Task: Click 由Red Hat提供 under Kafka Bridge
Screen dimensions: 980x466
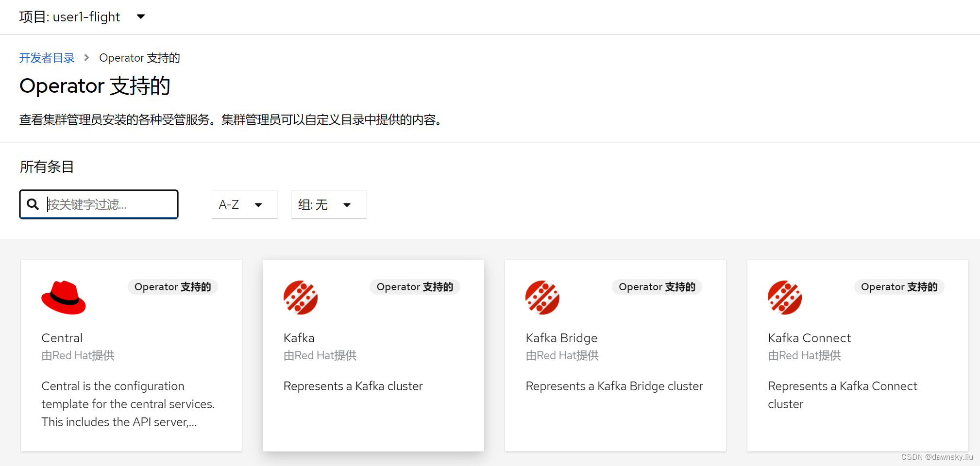Action: coord(562,355)
